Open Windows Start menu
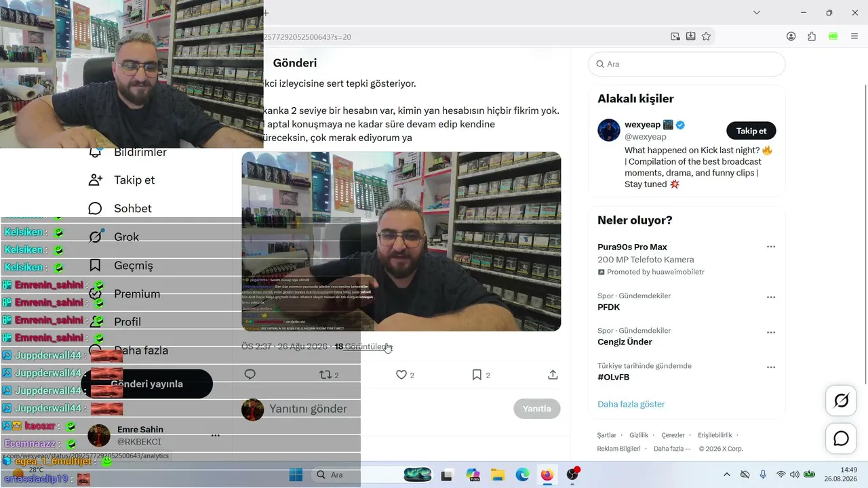This screenshot has height=488, width=868. click(x=296, y=474)
